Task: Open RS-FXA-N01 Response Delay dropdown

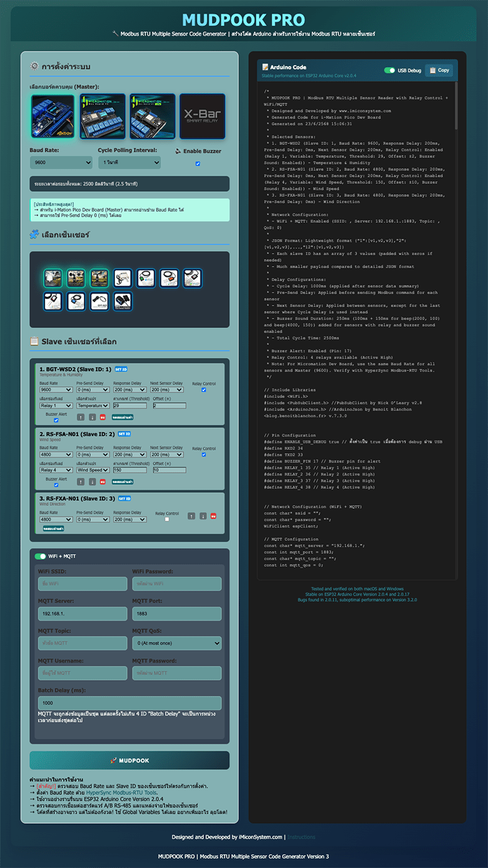Action: click(x=130, y=519)
